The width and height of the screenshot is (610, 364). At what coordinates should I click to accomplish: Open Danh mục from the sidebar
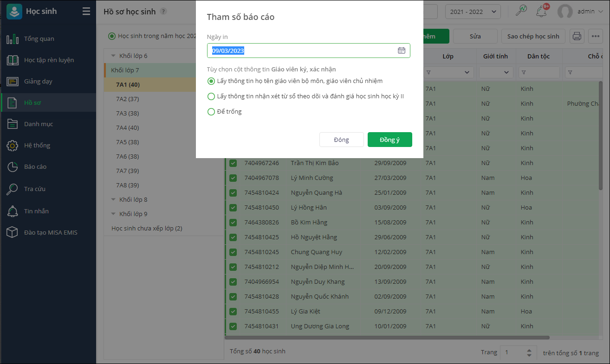point(48,124)
